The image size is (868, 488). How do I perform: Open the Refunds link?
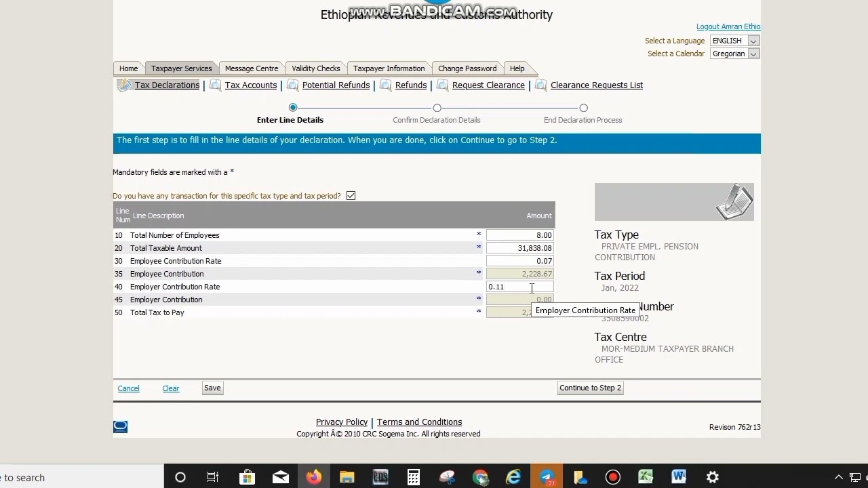[x=411, y=85]
